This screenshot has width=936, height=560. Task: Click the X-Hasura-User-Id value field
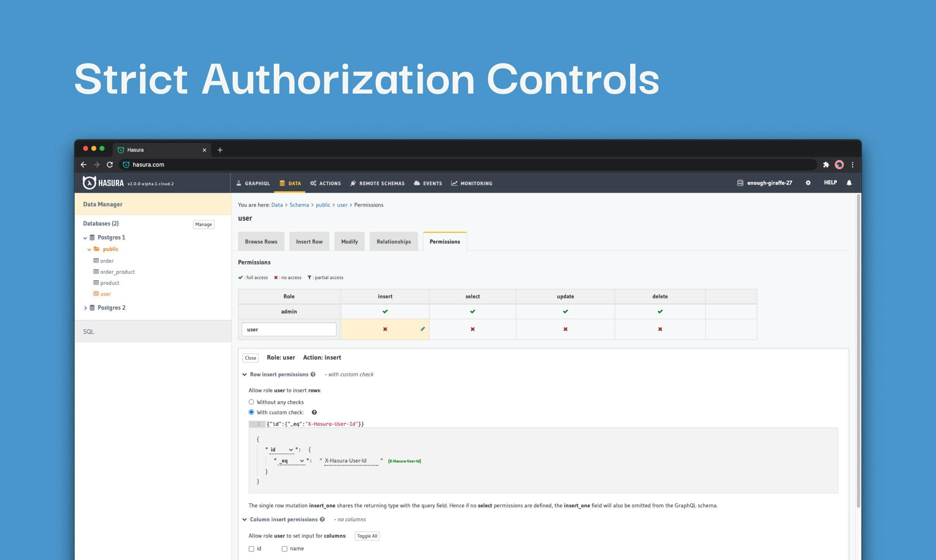(x=351, y=461)
